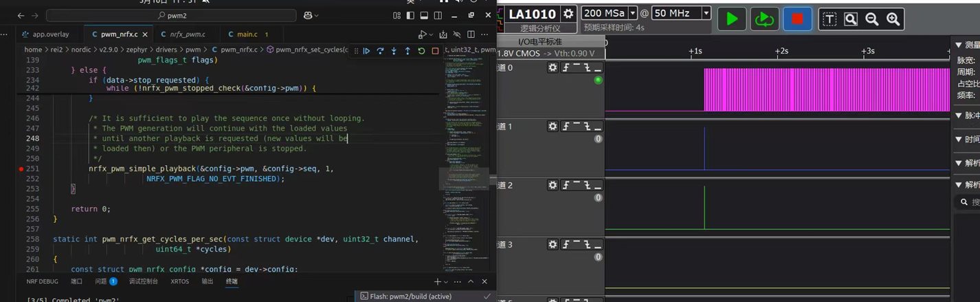The image size is (980, 302).
Task: Maximize the bottom panel with chevron
Action: tap(471, 281)
